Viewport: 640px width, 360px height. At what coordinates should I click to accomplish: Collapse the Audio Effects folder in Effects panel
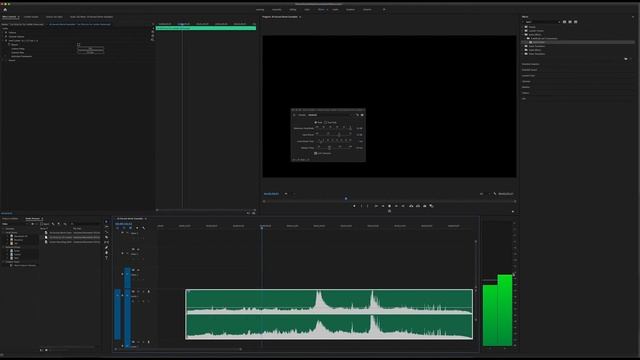point(522,35)
